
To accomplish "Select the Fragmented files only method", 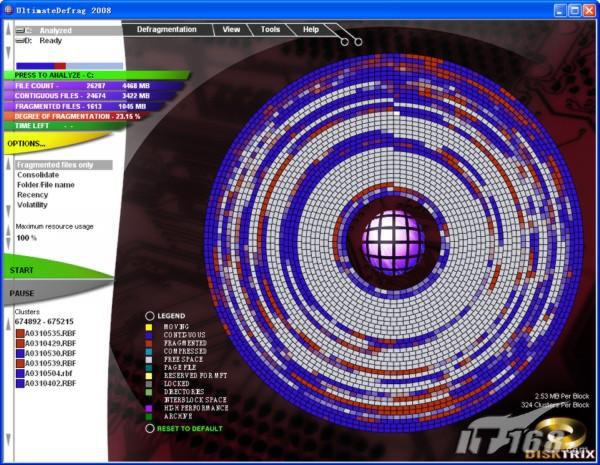I will [64, 165].
